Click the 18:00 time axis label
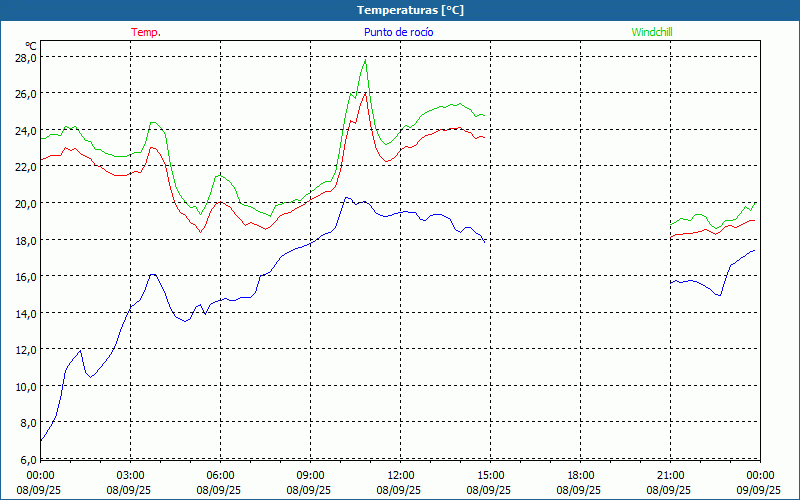The height and width of the screenshot is (500, 800). 581,476
